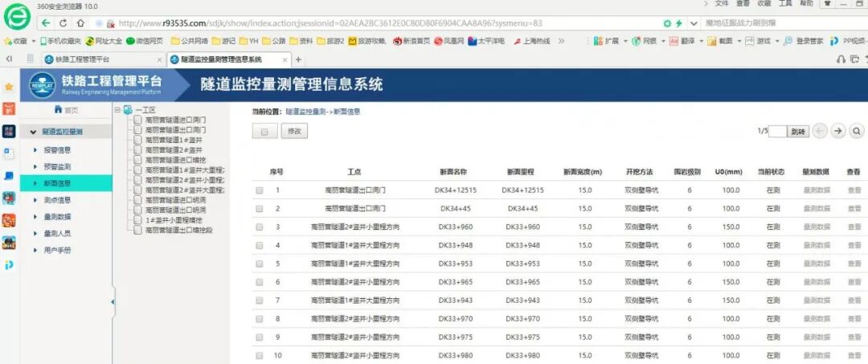
Task: Tick tree node 高丽营隧道出口暗挖段 checkbox
Action: 137,230
